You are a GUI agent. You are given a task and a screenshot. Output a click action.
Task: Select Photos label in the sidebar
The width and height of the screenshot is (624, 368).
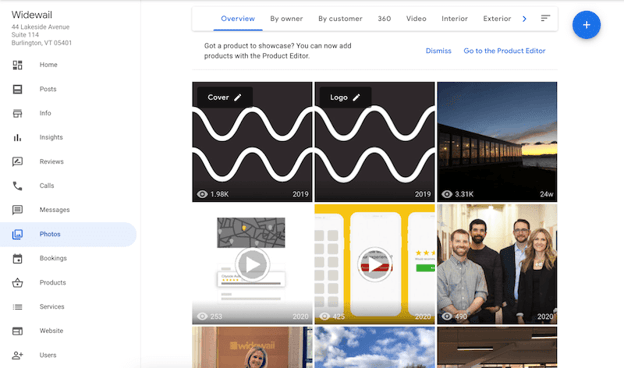click(50, 234)
